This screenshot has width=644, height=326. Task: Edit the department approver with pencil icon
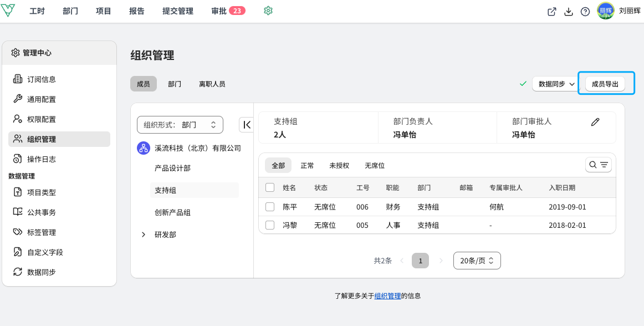(x=595, y=122)
